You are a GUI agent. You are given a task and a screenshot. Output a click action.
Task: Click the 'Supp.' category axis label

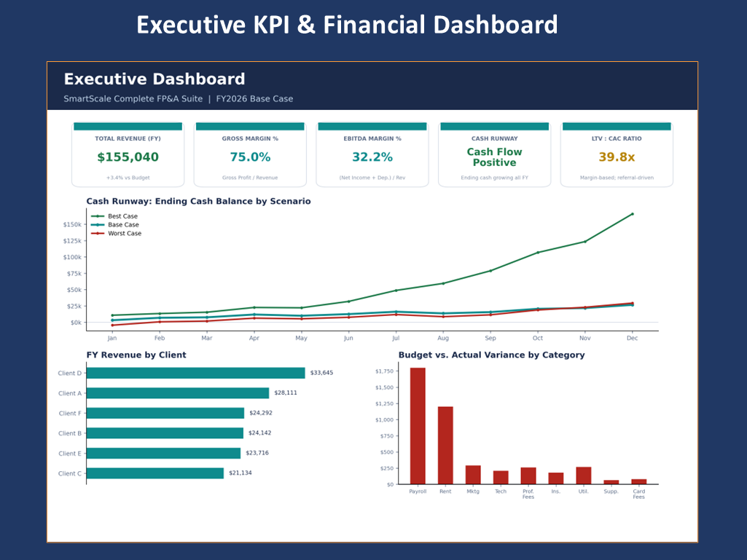(611, 492)
